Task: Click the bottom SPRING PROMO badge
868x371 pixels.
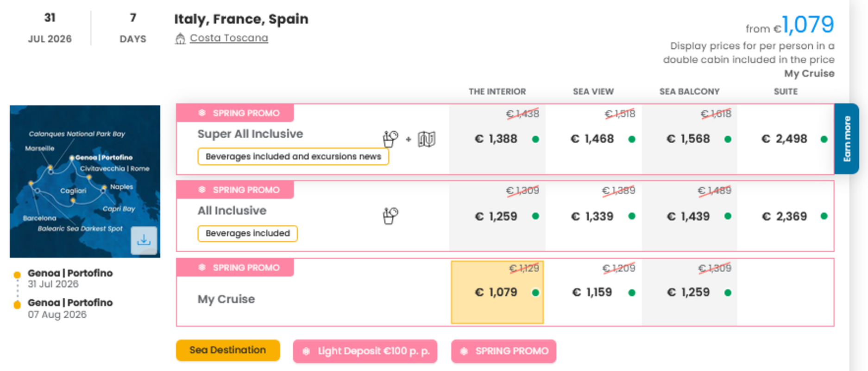Action: click(503, 352)
